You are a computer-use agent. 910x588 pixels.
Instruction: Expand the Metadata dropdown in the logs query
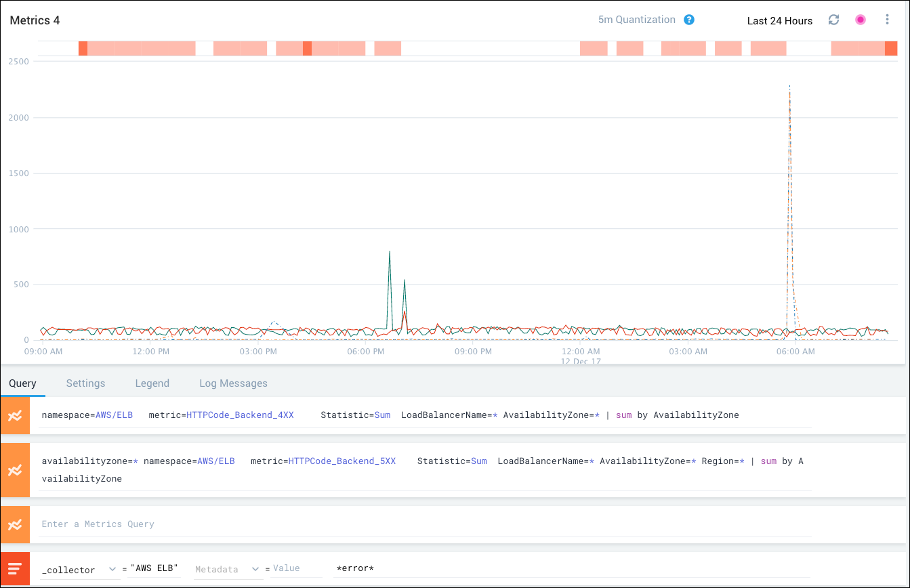click(256, 570)
